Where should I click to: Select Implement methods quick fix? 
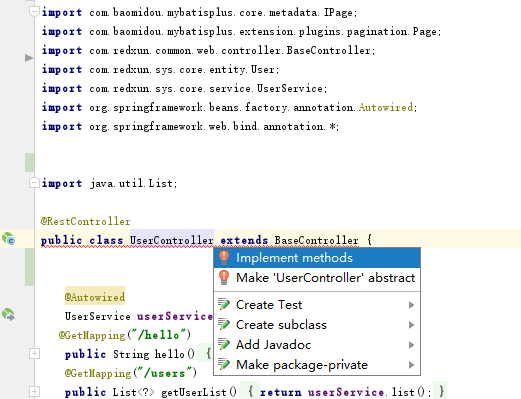click(317, 258)
